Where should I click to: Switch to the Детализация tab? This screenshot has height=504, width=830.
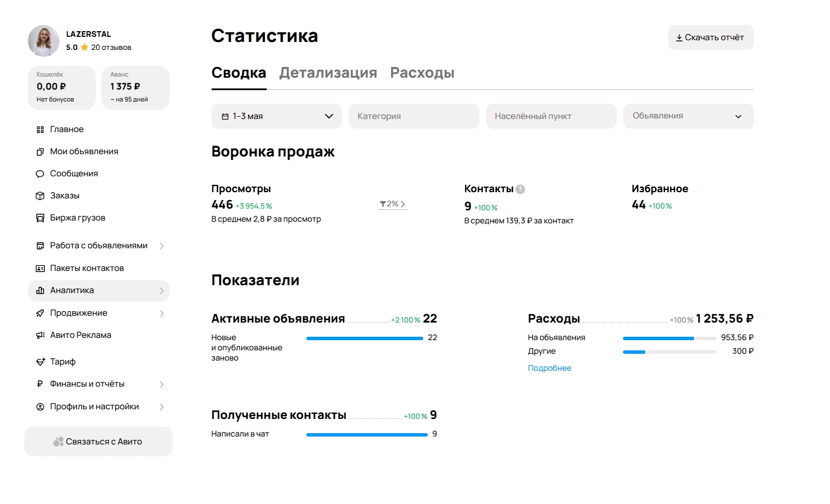click(328, 73)
